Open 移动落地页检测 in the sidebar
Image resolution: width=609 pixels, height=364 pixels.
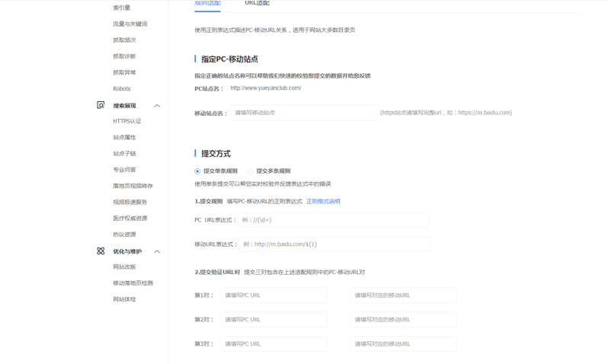[x=133, y=283]
